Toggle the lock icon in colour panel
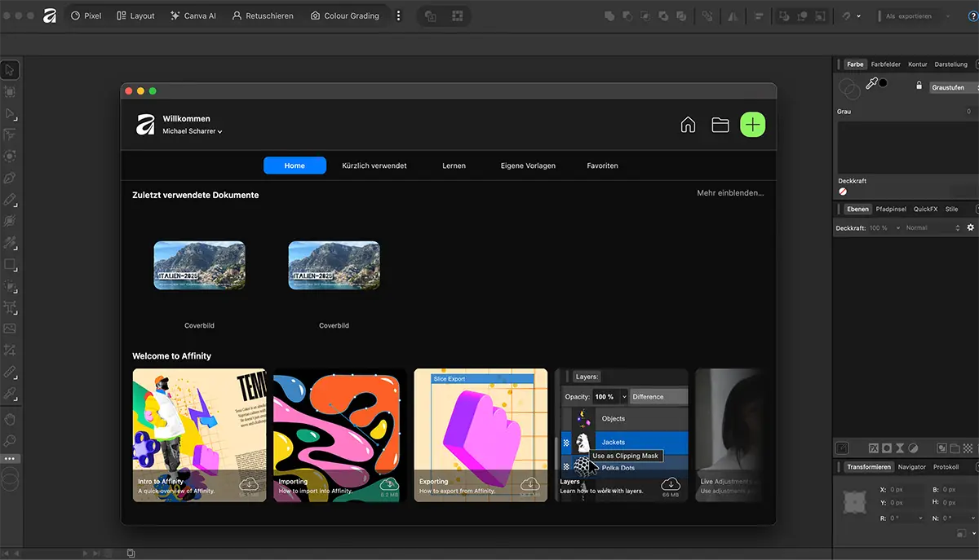This screenshot has height=560, width=979. click(x=919, y=86)
